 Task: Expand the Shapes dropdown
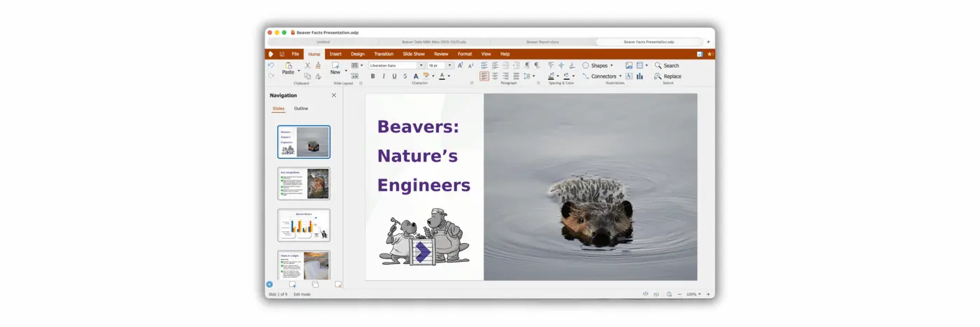[x=611, y=65]
